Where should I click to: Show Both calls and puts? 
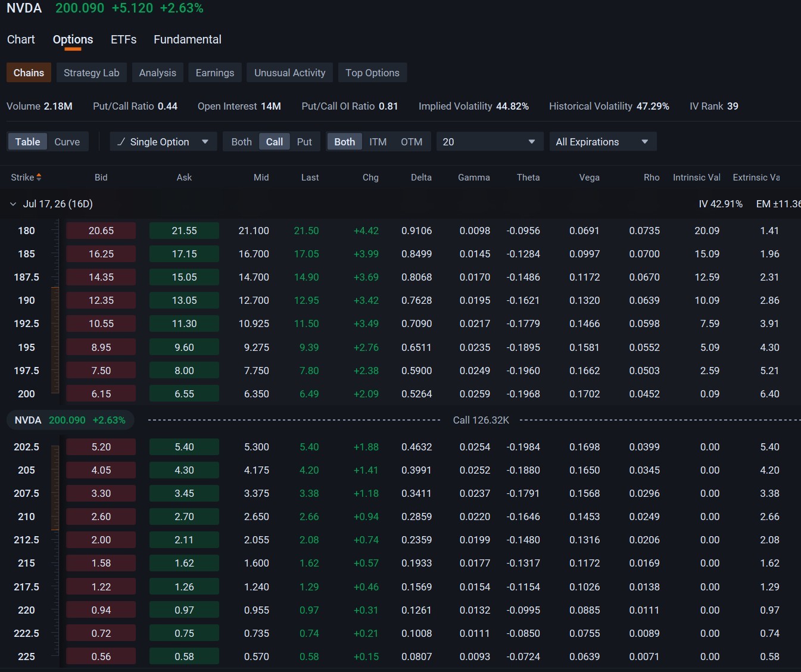tap(241, 142)
